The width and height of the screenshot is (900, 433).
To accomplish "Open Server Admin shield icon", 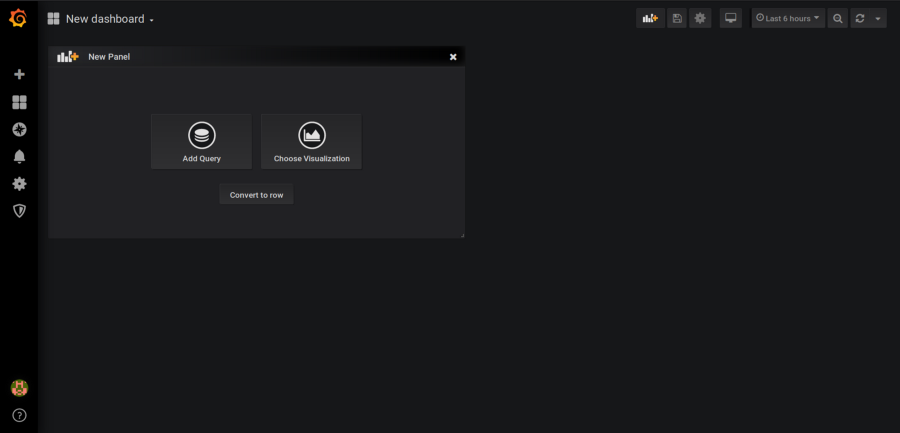I will (19, 211).
